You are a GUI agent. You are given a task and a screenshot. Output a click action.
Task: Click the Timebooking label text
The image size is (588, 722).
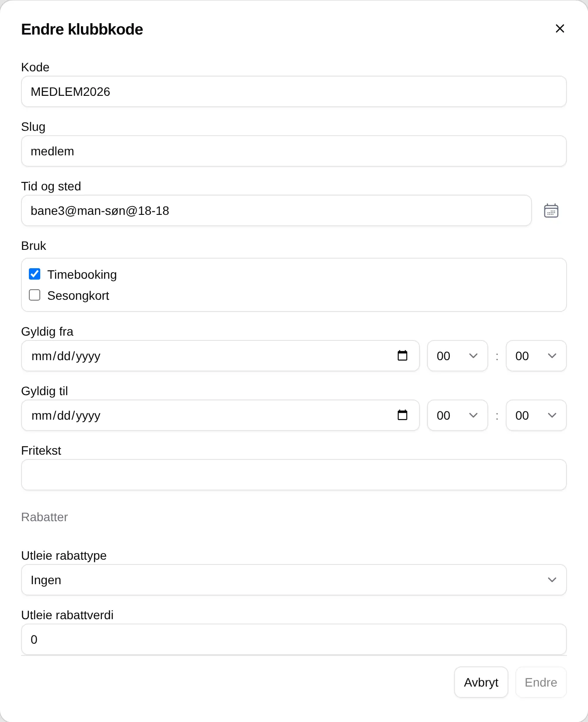pyautogui.click(x=82, y=274)
